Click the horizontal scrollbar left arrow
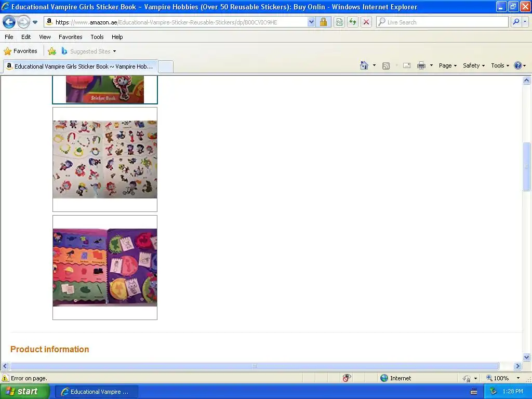Viewport: 532px width, 399px height. [x=5, y=366]
